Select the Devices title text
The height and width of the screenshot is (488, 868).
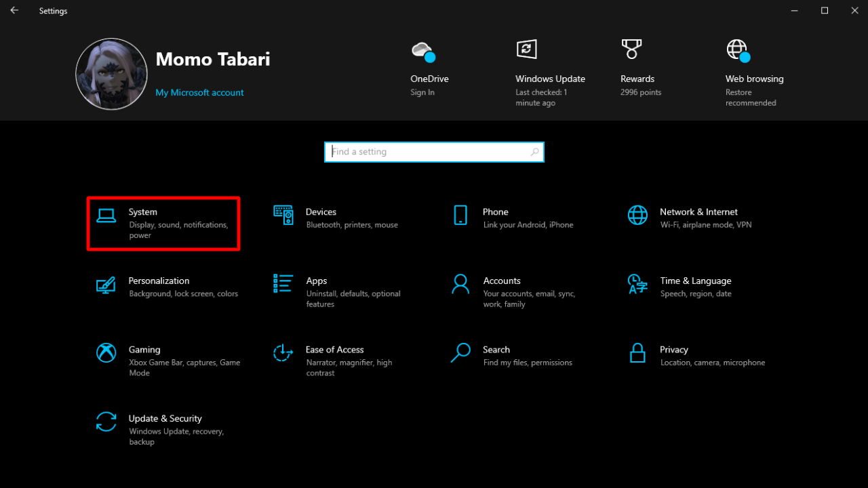pyautogui.click(x=321, y=212)
